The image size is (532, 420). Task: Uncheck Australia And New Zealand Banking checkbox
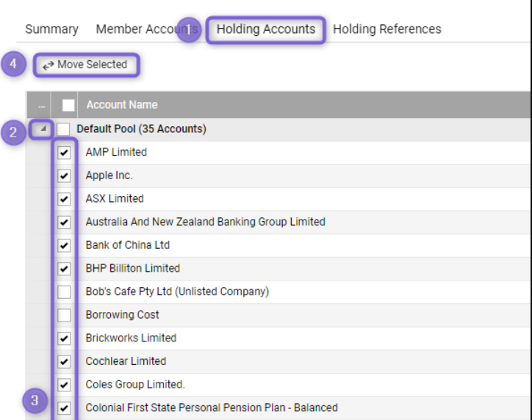(x=64, y=222)
